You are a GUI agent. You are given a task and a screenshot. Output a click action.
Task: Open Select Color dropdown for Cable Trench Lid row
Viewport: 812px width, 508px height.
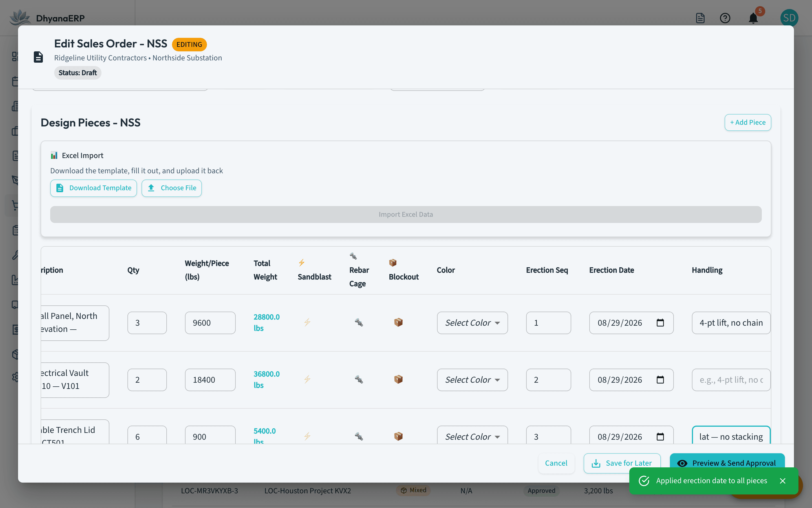click(x=472, y=435)
